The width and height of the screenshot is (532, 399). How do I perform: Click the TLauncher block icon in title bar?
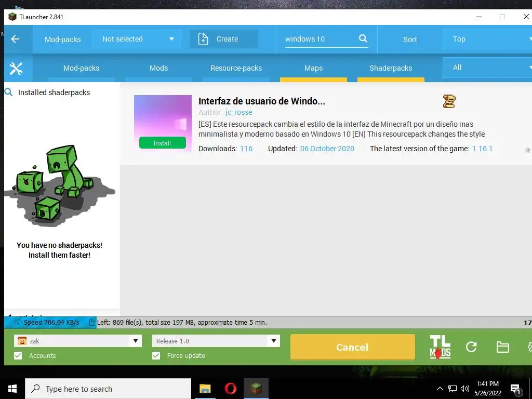click(12, 17)
